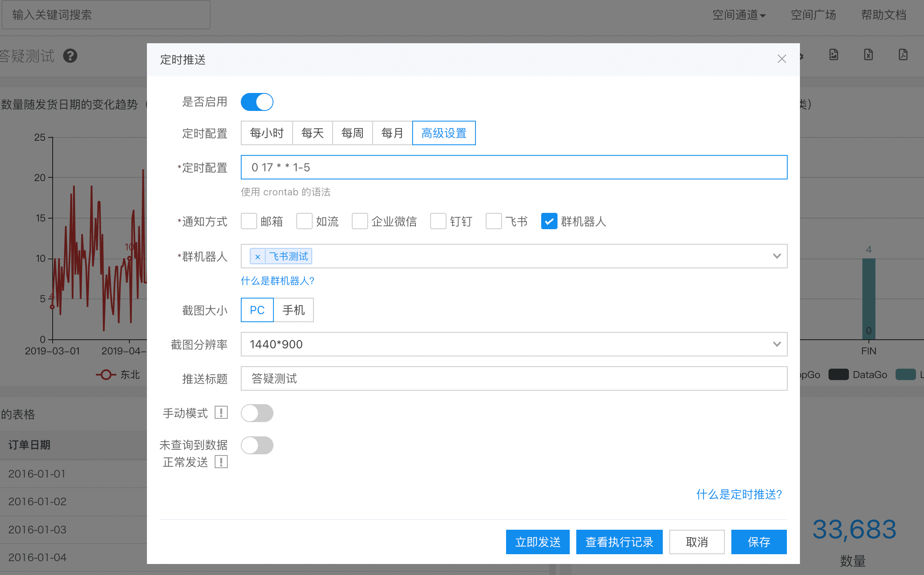Toggle the 是否启用 switch
The image size is (924, 575).
pos(257,102)
